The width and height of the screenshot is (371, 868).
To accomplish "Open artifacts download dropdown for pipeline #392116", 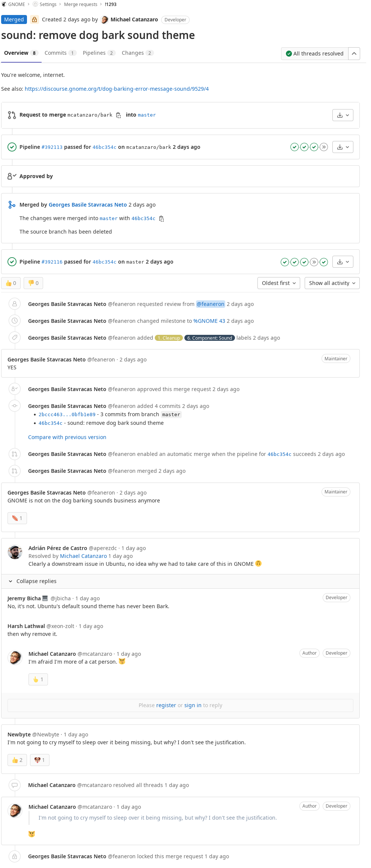I will pyautogui.click(x=343, y=262).
